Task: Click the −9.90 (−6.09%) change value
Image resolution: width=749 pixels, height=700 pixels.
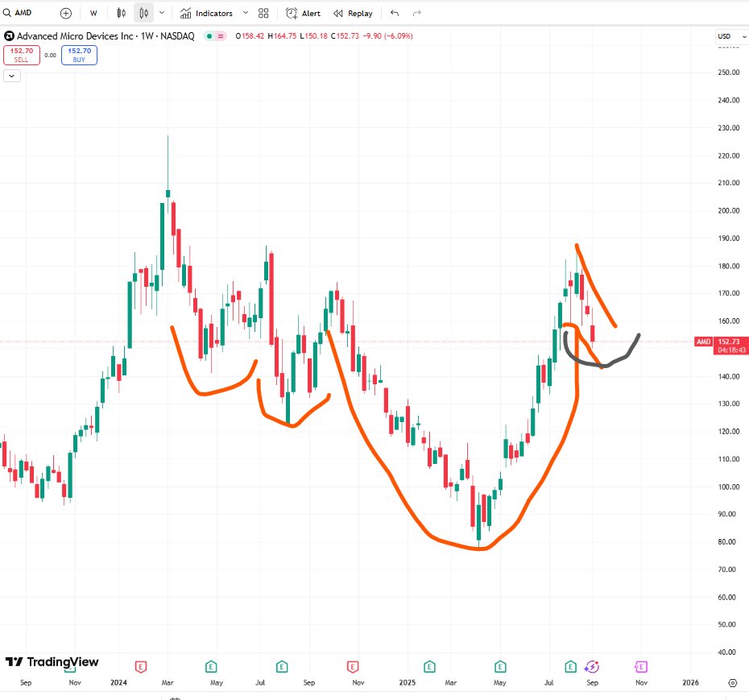Action: click(x=388, y=35)
